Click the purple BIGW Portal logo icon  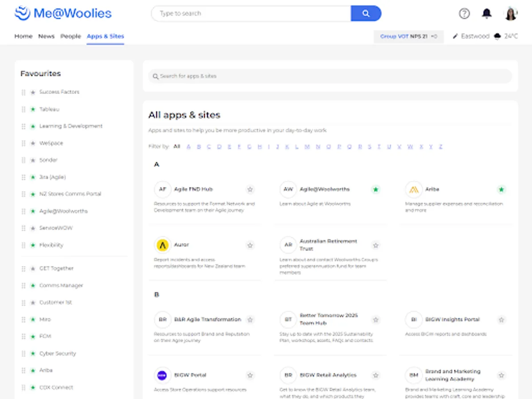(x=163, y=375)
